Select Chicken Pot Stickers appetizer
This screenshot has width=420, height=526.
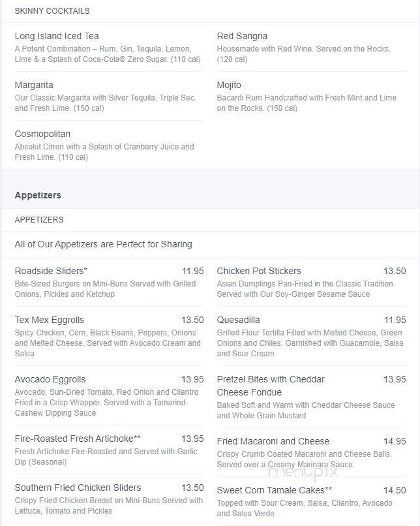pos(259,271)
